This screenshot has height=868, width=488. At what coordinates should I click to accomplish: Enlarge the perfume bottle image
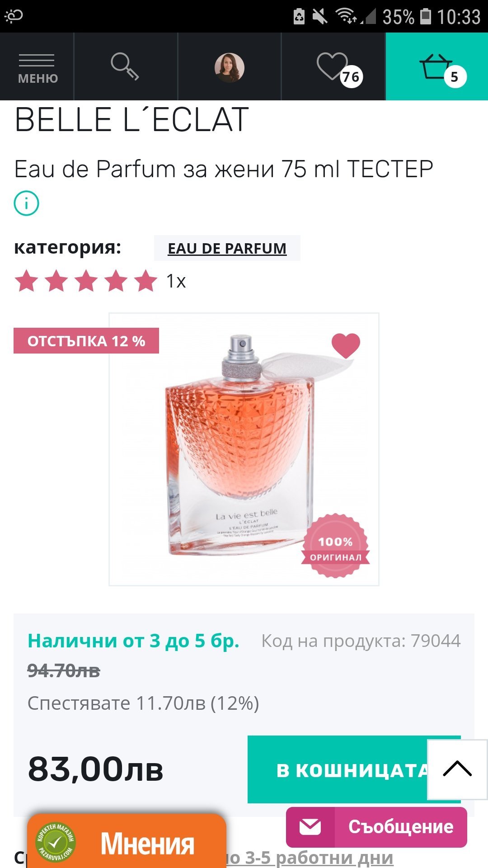pyautogui.click(x=244, y=449)
